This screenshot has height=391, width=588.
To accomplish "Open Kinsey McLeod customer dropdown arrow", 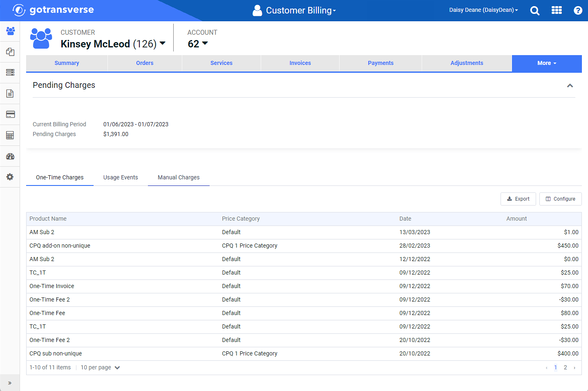I will coord(162,43).
